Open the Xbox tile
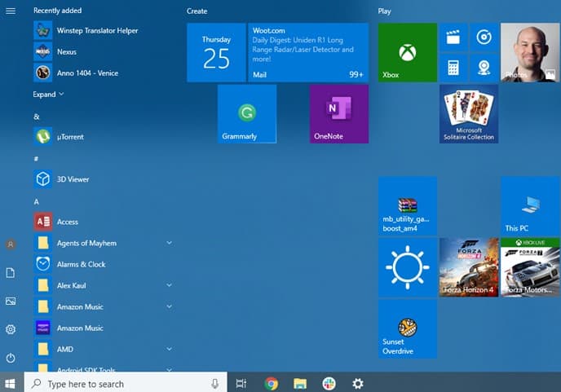 pyautogui.click(x=408, y=53)
